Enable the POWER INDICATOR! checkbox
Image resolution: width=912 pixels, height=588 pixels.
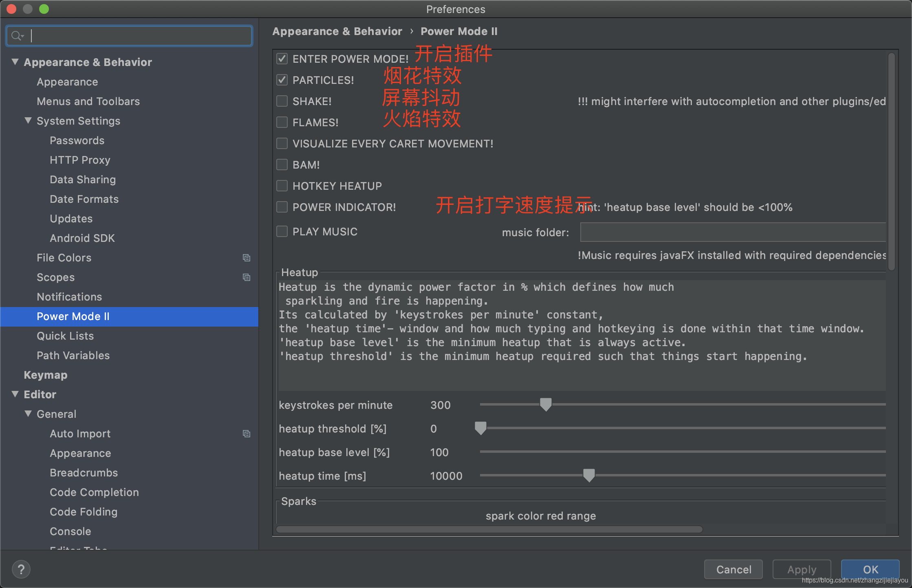pos(282,207)
